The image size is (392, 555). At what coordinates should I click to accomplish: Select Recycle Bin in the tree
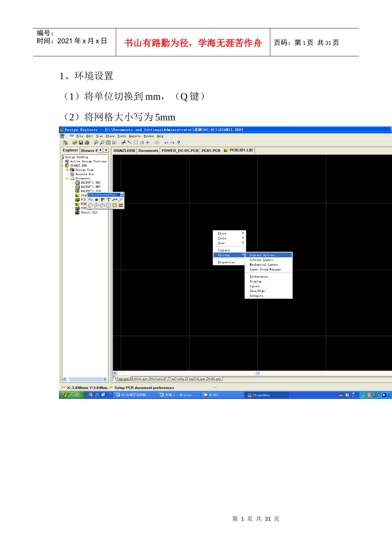(x=85, y=174)
